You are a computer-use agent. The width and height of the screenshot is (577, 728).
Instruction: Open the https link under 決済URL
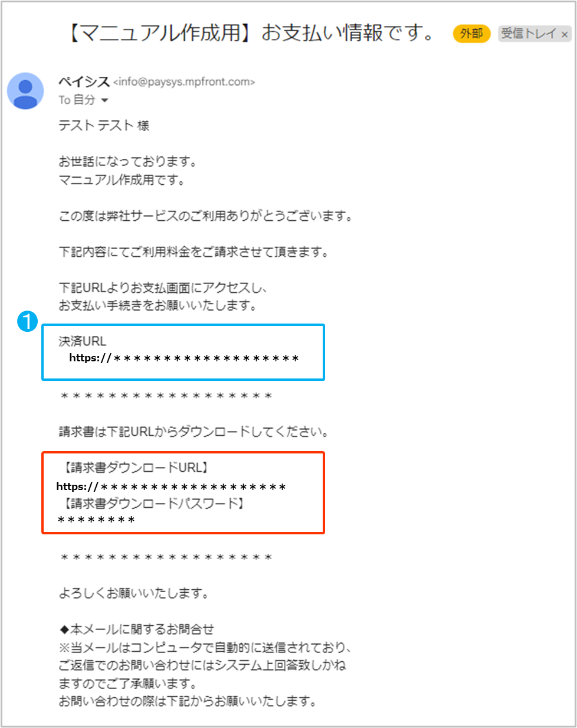click(x=184, y=358)
